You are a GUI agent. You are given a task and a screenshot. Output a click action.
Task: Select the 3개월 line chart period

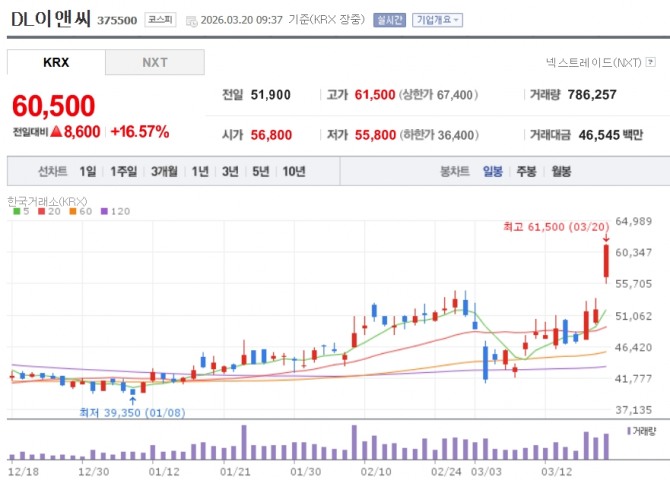click(163, 171)
